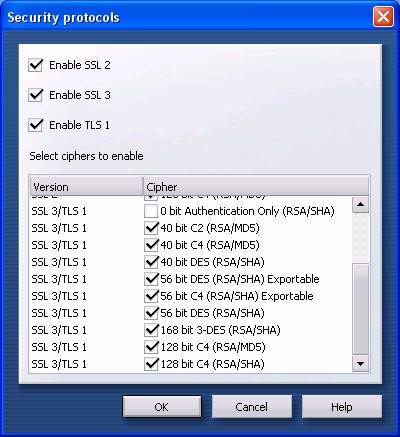Viewport: 400px width, 437px height.
Task: Toggle 56 bit C4 Exportable cipher
Action: click(x=151, y=296)
